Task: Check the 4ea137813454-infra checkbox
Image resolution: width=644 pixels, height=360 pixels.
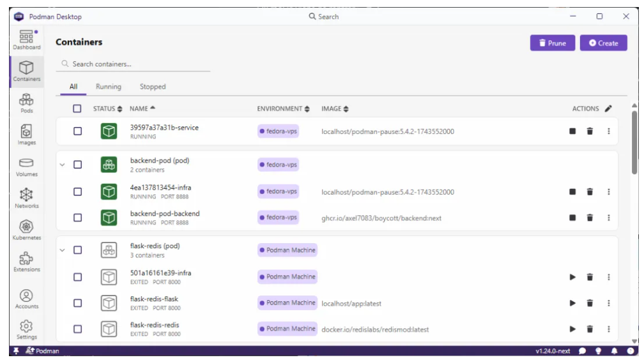Action: (77, 191)
